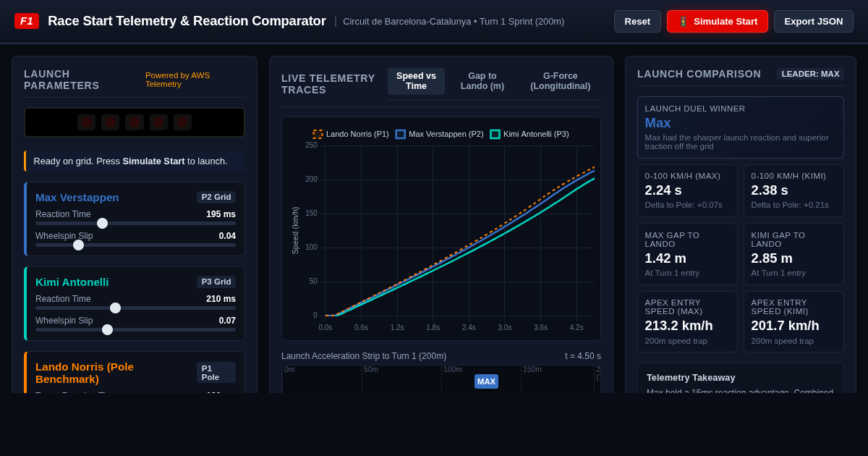The image size is (868, 456).
Task: Toggle Max Verstappen (P2) legend entry
Action: [439, 134]
